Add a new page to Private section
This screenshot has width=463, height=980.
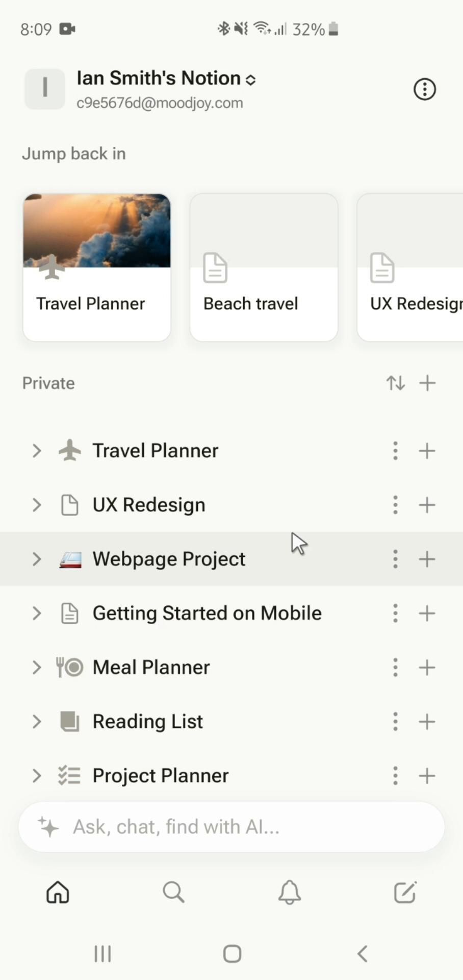(x=427, y=383)
